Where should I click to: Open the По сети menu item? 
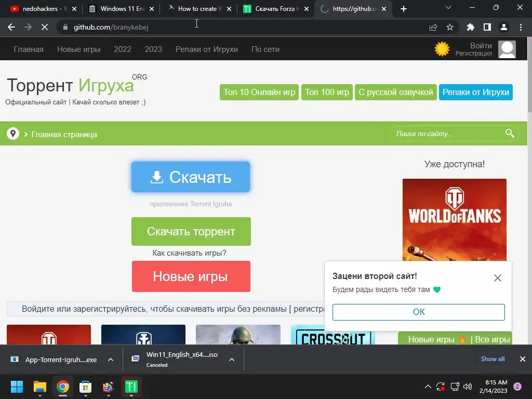(265, 49)
